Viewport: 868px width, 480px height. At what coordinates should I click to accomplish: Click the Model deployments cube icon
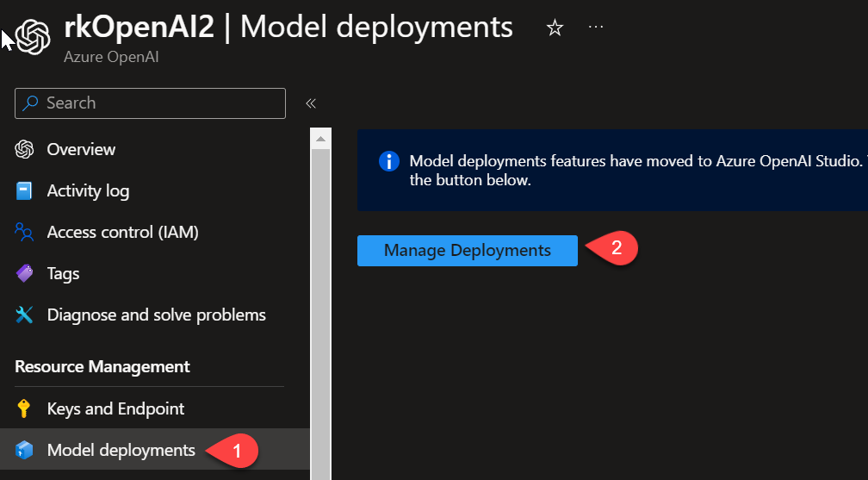point(24,450)
